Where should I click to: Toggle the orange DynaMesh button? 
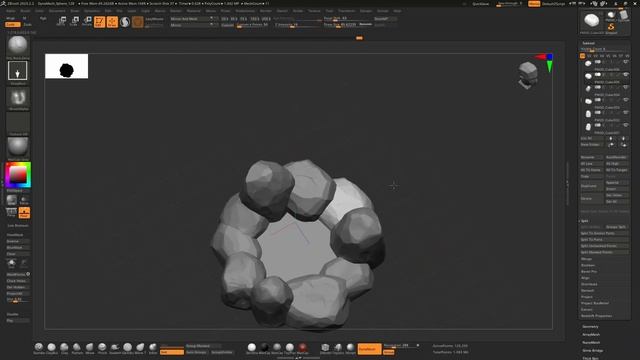(x=369, y=349)
